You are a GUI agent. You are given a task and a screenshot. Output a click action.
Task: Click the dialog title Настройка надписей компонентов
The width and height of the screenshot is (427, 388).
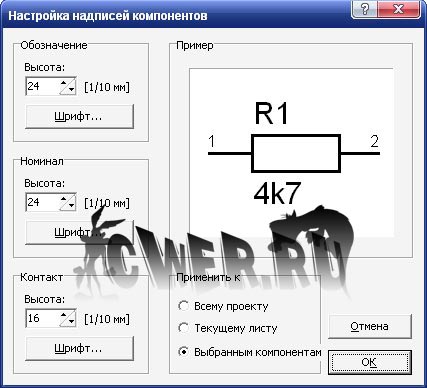[x=108, y=16]
